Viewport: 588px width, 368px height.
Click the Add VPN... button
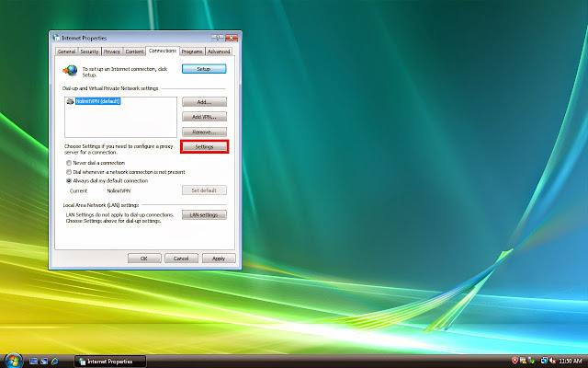tap(204, 117)
